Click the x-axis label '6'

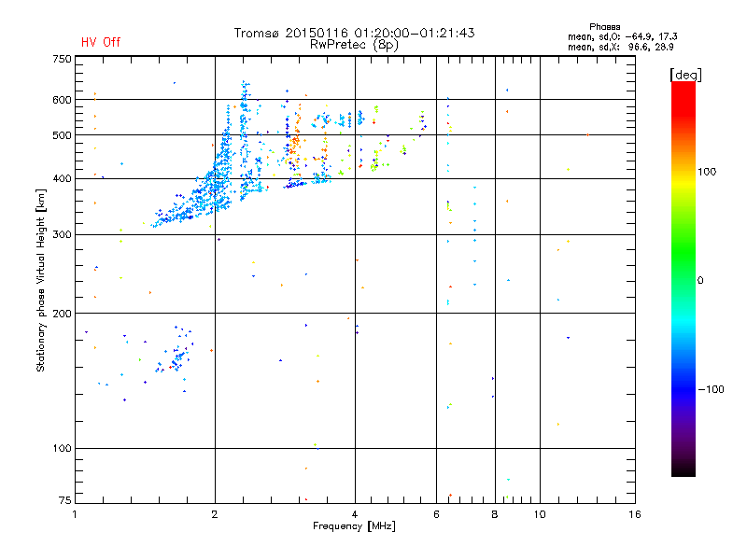[x=436, y=514]
